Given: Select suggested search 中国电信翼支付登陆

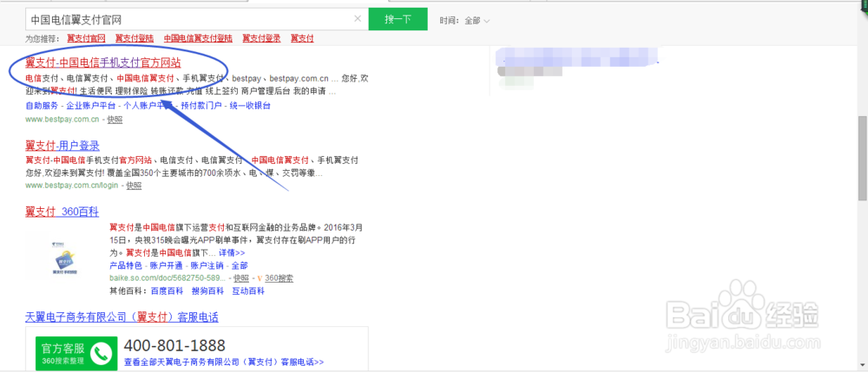Looking at the screenshot, I should [198, 38].
